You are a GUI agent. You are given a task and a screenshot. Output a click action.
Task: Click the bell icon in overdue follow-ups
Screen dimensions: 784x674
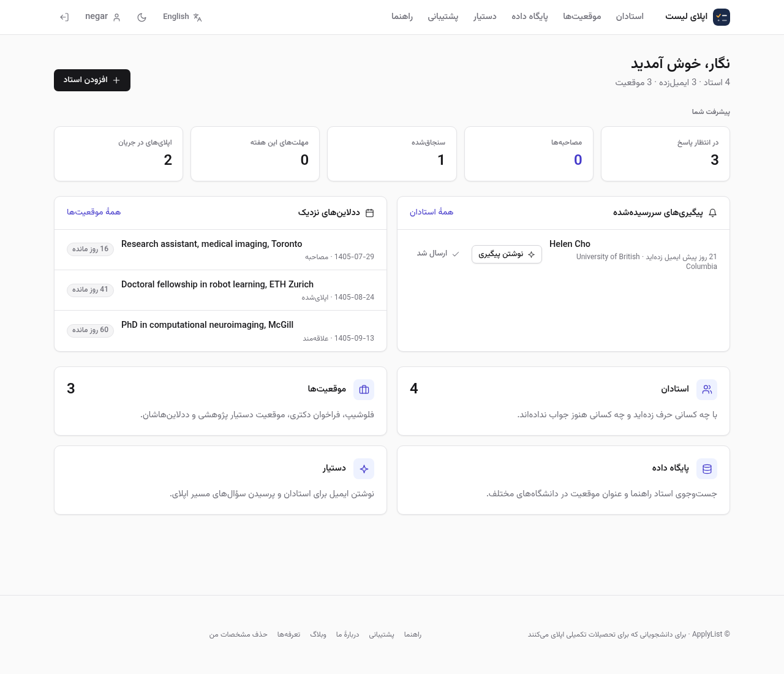point(712,213)
